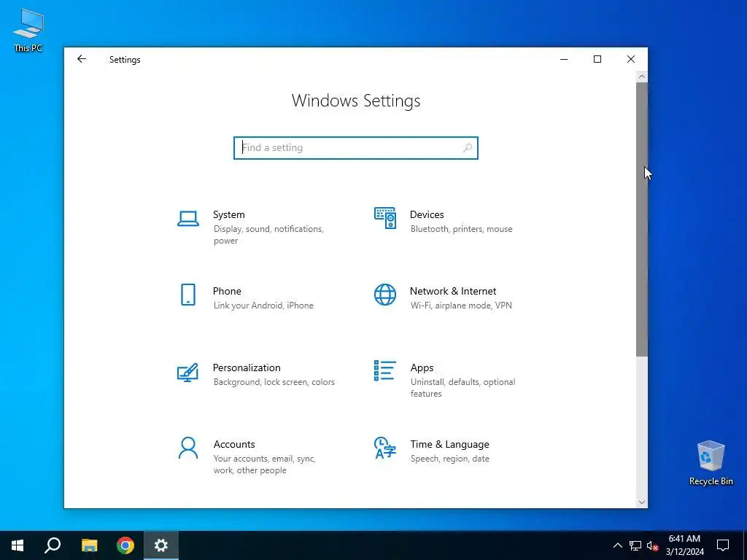Screen dimensions: 747x560
Task: Open the Accounts person icon
Action: 188,448
